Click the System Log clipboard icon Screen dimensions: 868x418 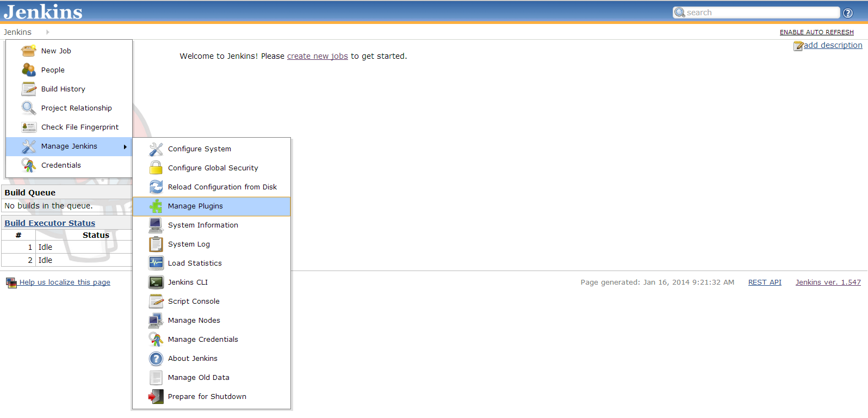click(x=156, y=244)
